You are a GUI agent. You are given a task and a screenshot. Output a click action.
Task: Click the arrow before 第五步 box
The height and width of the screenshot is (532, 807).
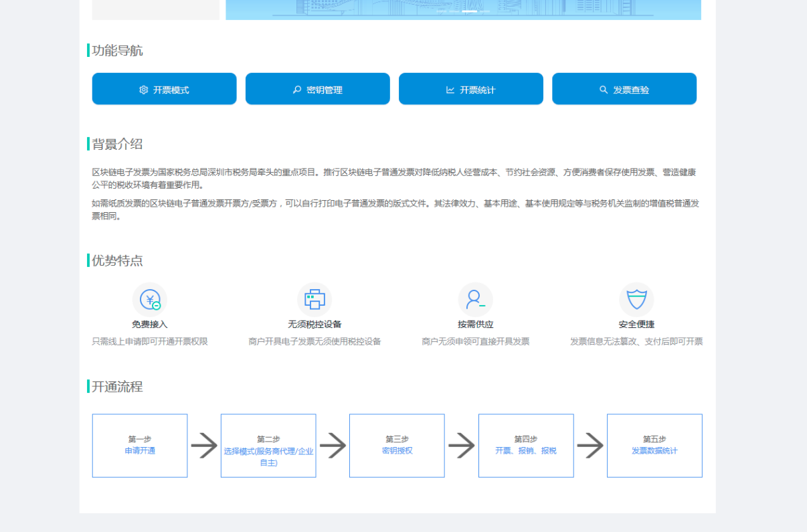[590, 446]
